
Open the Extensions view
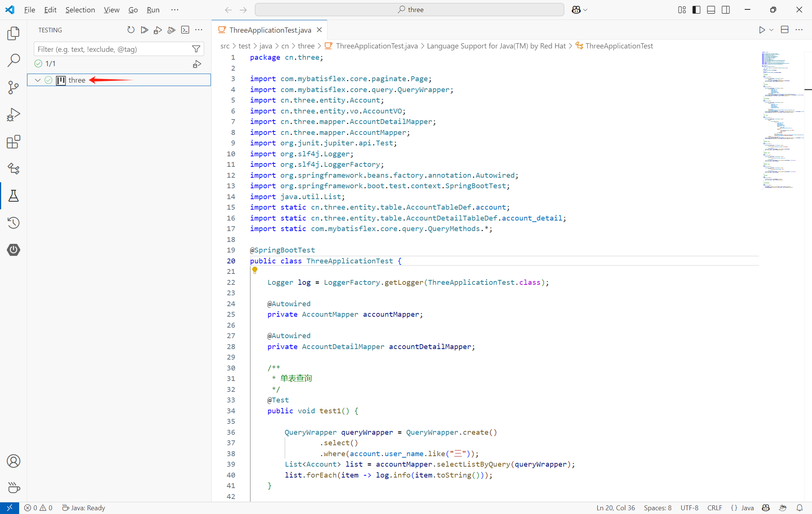coord(14,142)
